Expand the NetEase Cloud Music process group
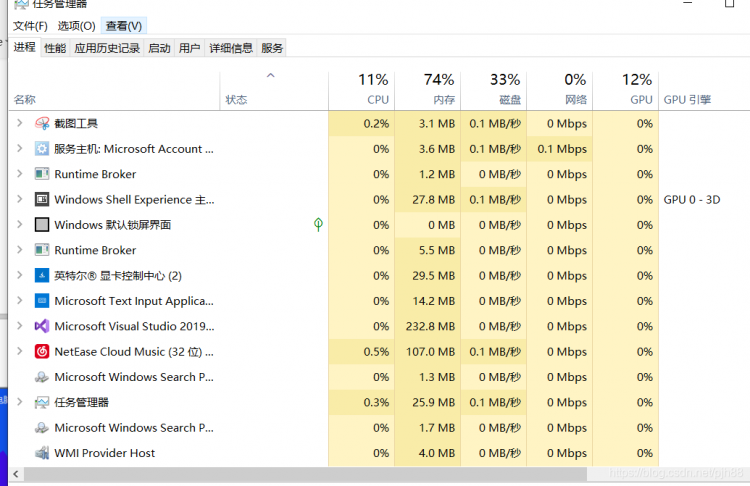This screenshot has height=486, width=750. (x=20, y=351)
